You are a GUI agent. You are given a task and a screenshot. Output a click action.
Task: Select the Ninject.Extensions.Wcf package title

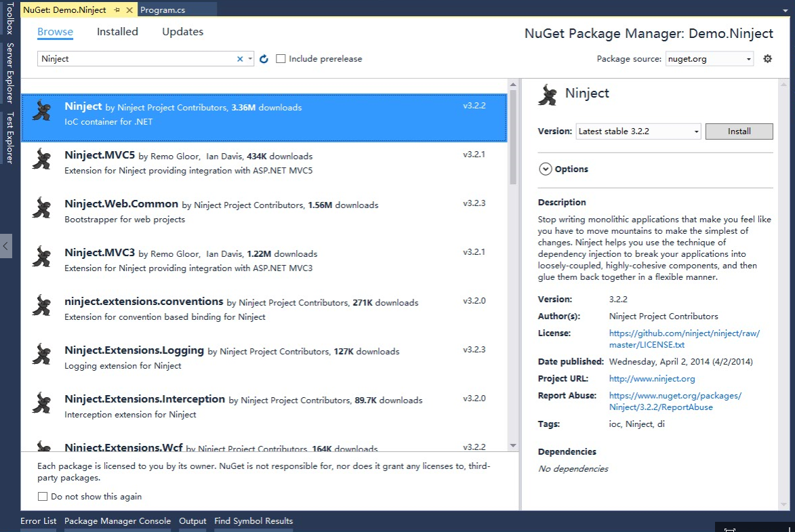123,447
